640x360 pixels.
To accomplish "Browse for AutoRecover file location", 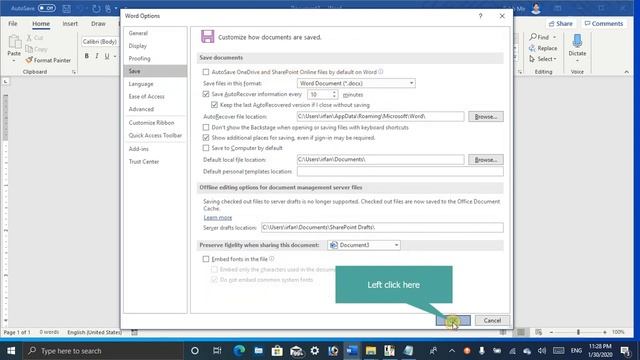I will point(486,117).
